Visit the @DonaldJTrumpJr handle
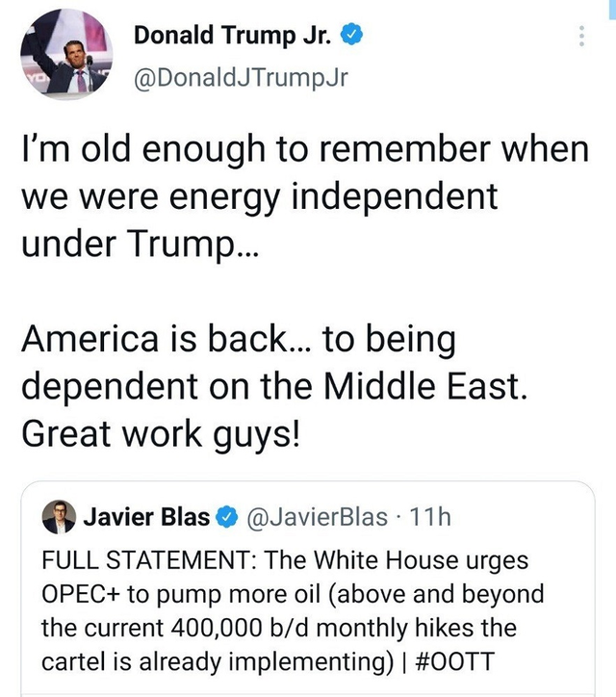616x697 pixels. point(239,76)
